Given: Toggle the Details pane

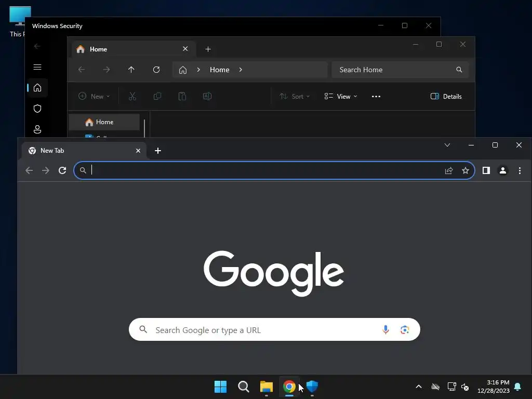Looking at the screenshot, I should [446, 96].
